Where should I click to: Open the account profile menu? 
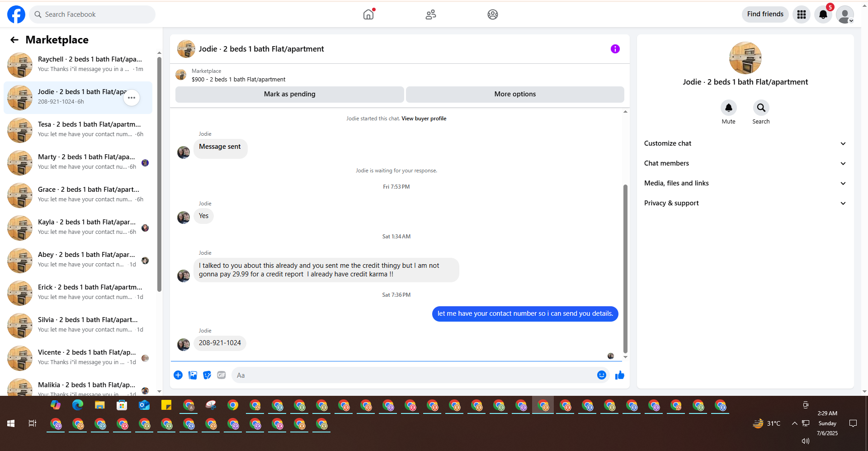(845, 14)
